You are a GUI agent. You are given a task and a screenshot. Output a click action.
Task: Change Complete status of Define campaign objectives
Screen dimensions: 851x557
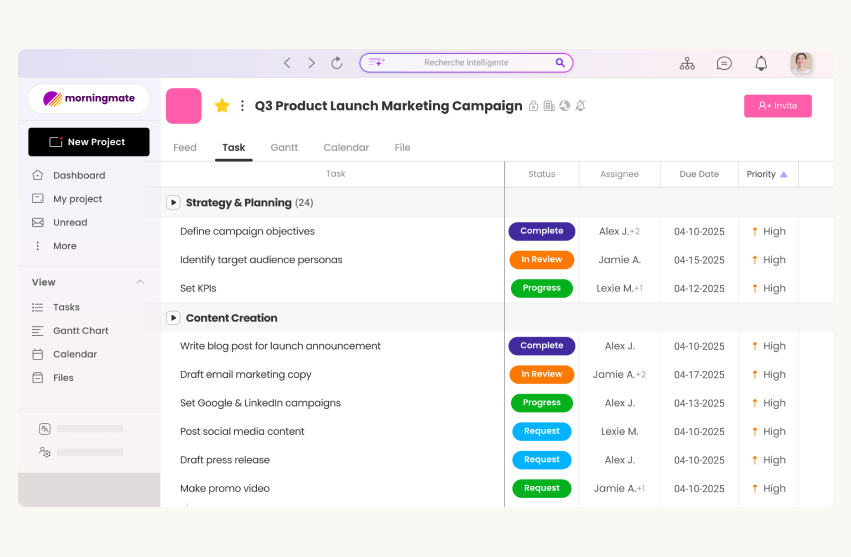(542, 231)
